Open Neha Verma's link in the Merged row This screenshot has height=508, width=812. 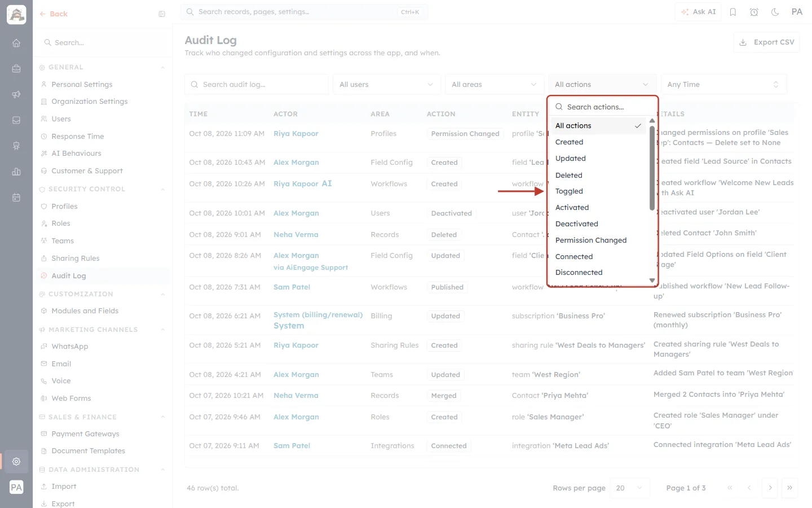coord(296,396)
